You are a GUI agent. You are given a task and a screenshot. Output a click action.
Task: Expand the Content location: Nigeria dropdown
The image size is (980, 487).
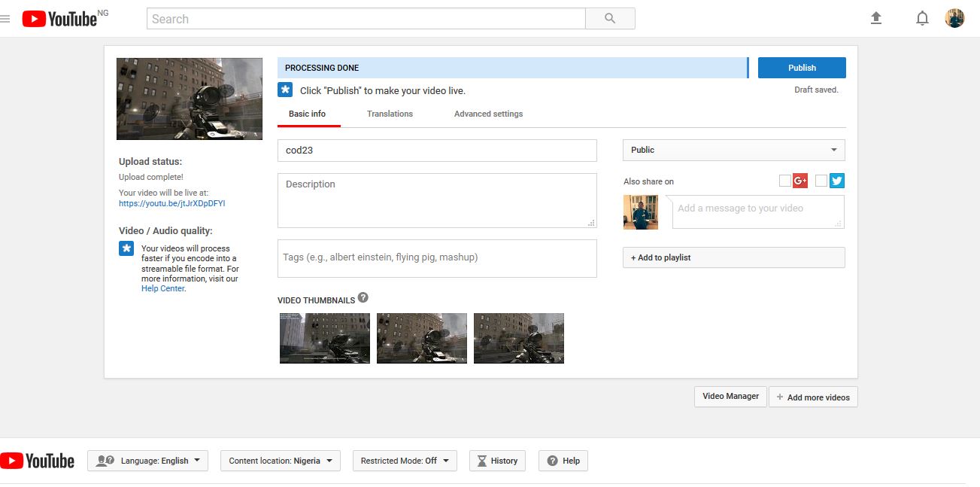click(x=280, y=461)
